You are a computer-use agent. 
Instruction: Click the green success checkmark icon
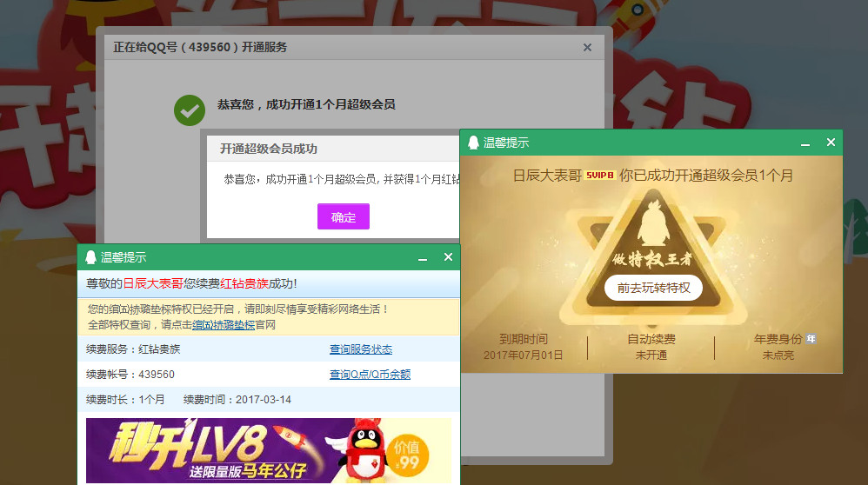(190, 110)
